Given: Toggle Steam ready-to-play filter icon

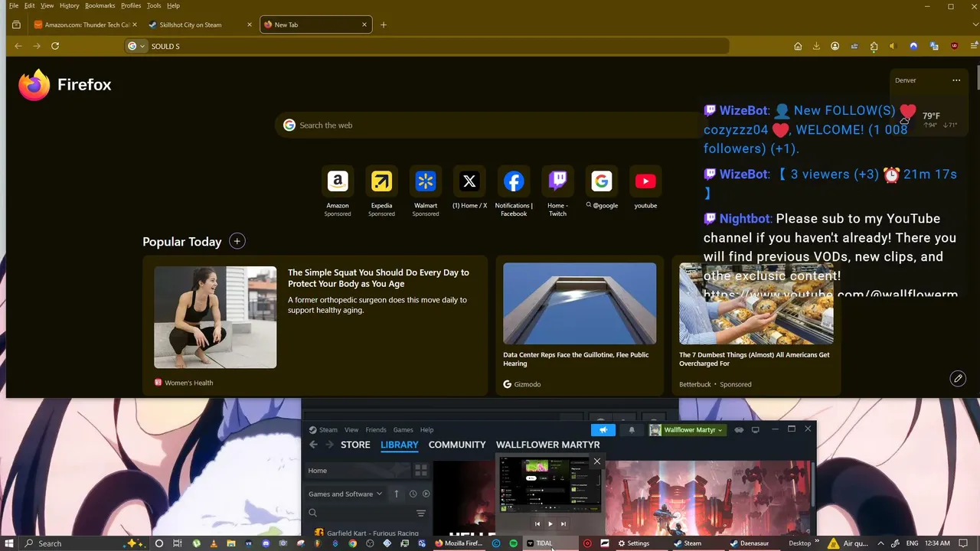Looking at the screenshot, I should point(426,494).
